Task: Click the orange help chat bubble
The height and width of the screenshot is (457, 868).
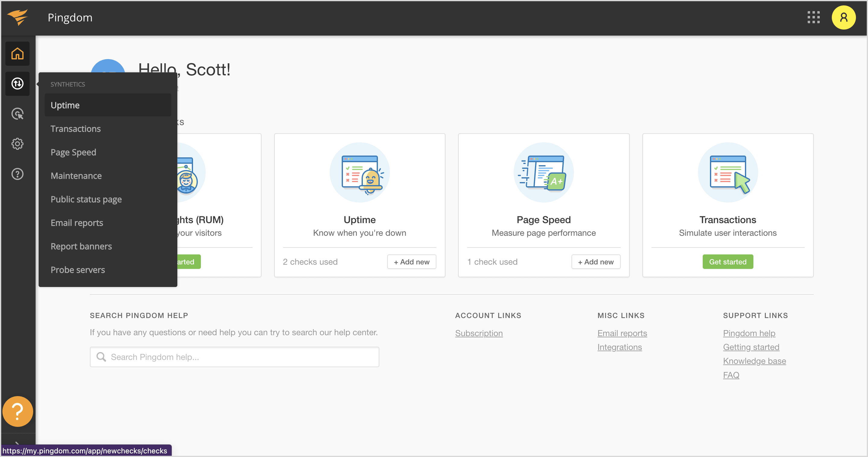Action: [17, 411]
